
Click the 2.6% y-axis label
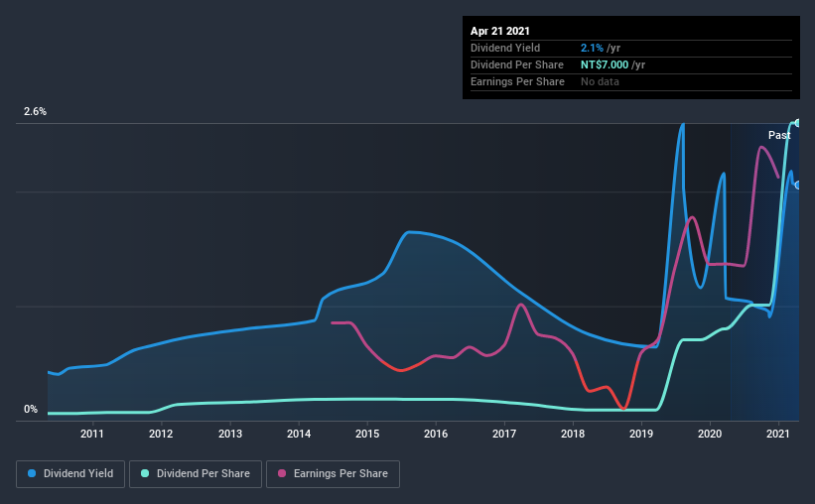[x=36, y=111]
